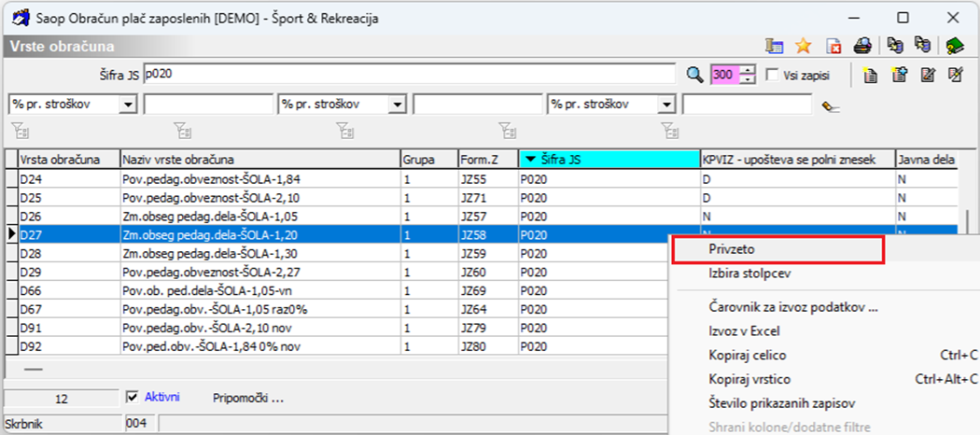Open the Pripomočki ... button
Image resolution: width=980 pixels, height=435 pixels.
click(x=248, y=398)
